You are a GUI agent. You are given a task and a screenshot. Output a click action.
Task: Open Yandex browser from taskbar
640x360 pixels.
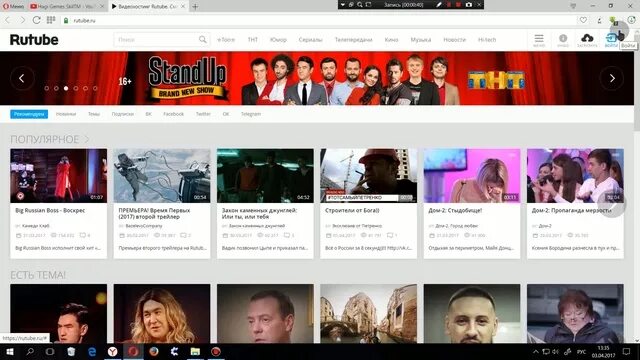coord(113,351)
